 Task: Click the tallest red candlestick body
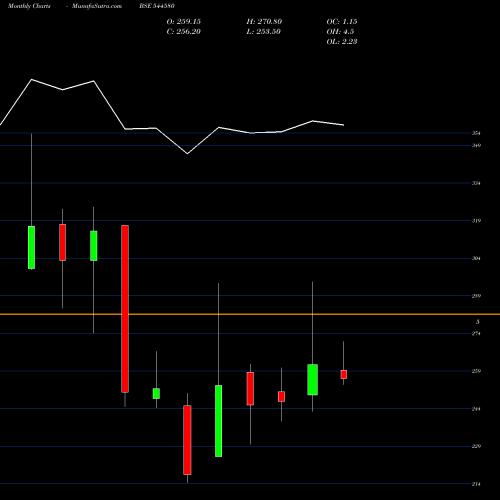[125, 309]
